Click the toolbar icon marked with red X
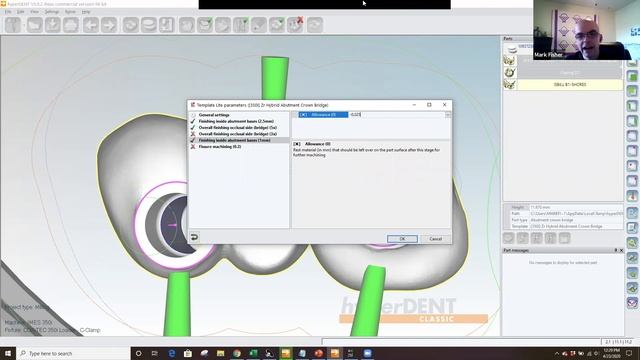The image size is (640, 360). (x=295, y=25)
